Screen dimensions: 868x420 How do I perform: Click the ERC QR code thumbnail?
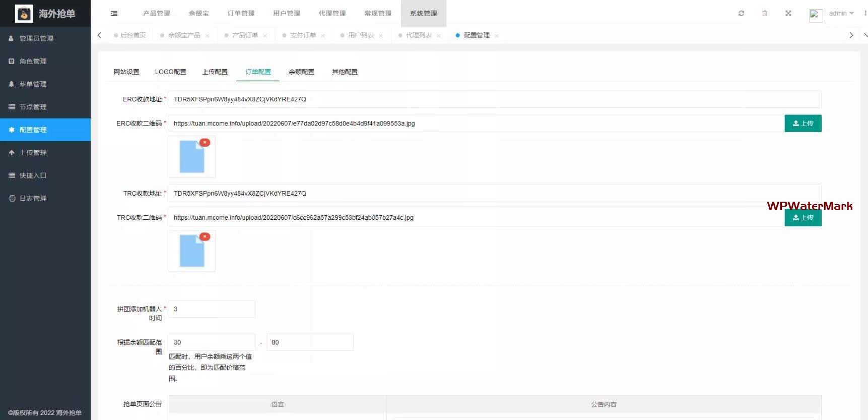[x=192, y=157]
